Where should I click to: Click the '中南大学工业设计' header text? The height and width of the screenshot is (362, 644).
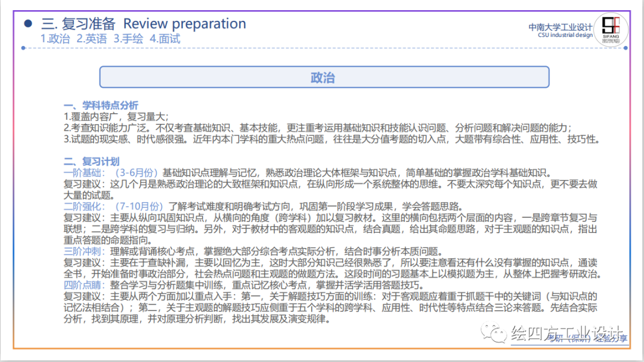click(560, 27)
